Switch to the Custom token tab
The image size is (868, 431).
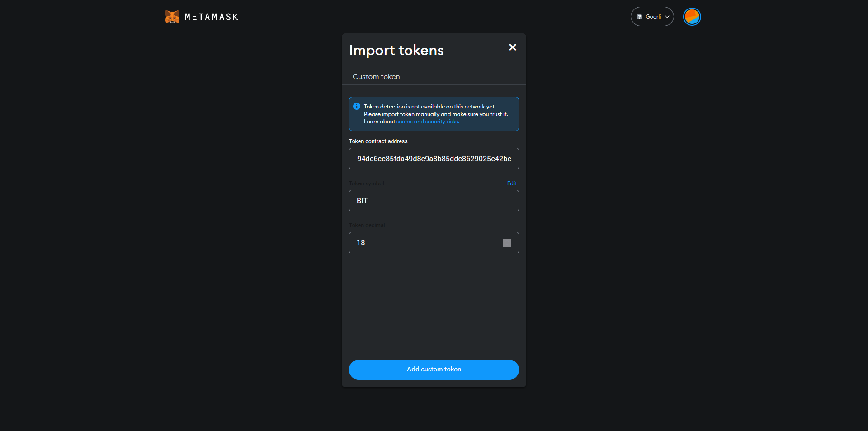click(x=376, y=77)
